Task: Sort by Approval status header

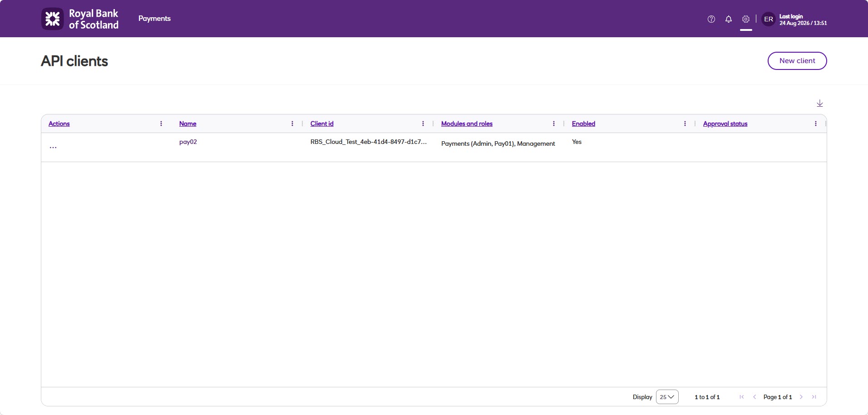Action: (725, 124)
